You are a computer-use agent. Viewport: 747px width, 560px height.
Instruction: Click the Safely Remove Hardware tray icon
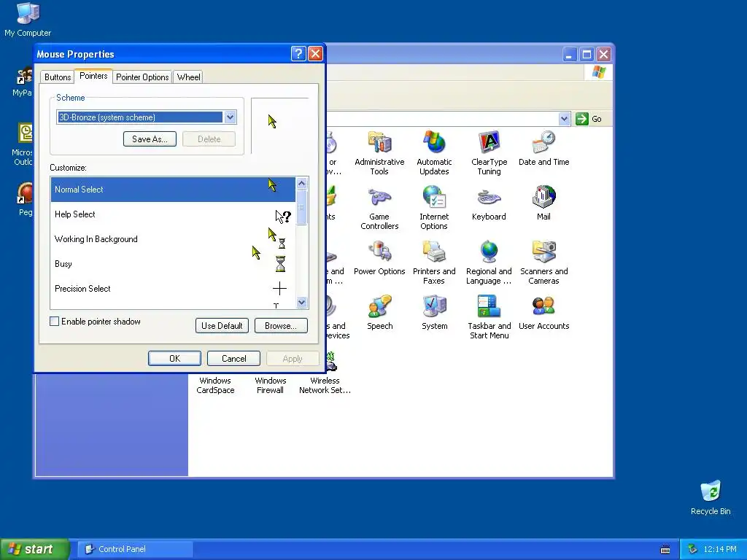pyautogui.click(x=692, y=550)
